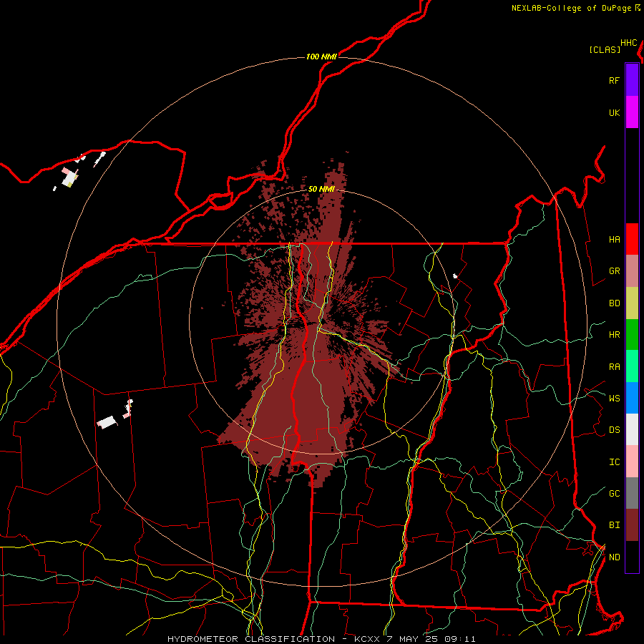Viewport: 644px width, 644px height.
Task: Click the BI dark-red legend swatch
Action: pos(632,525)
